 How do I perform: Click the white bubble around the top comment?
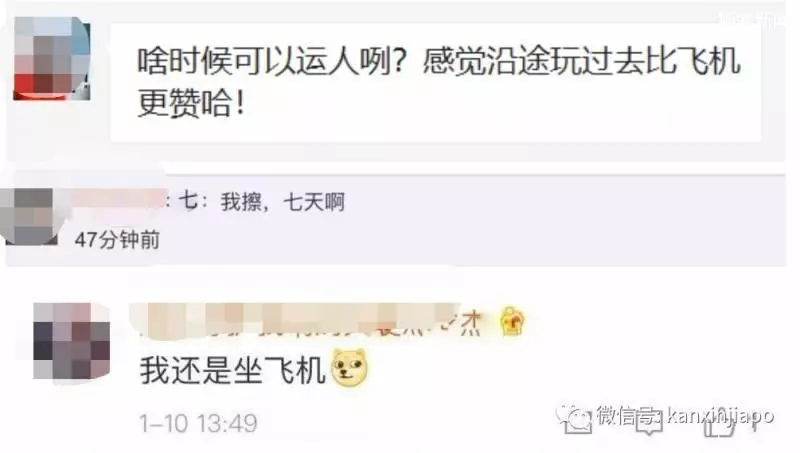[435, 83]
